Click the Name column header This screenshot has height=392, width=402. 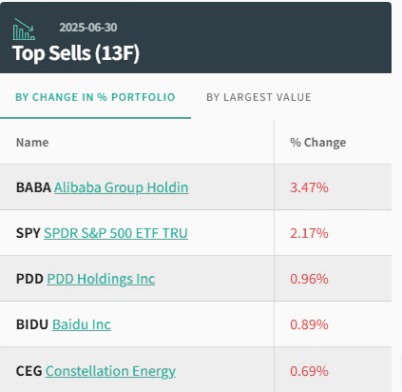pyautogui.click(x=32, y=142)
